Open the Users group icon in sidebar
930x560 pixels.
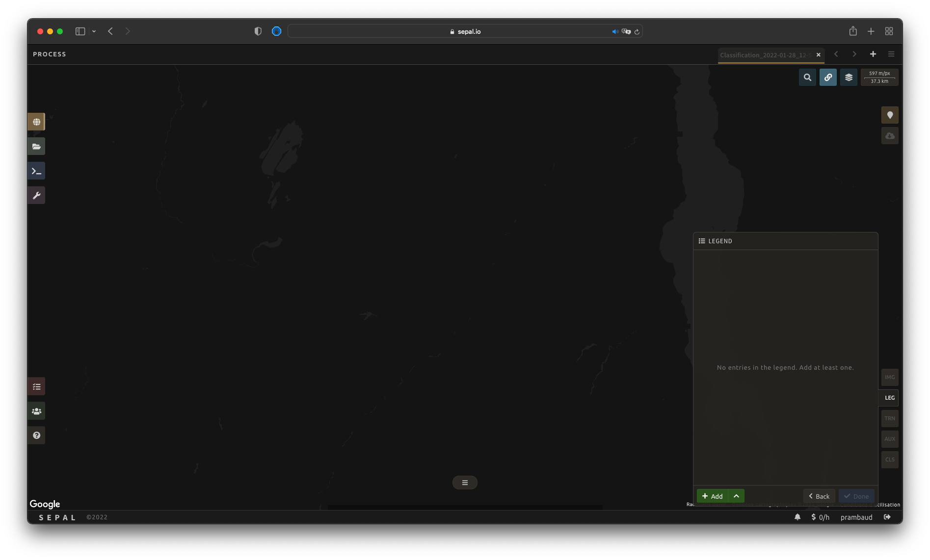point(36,411)
